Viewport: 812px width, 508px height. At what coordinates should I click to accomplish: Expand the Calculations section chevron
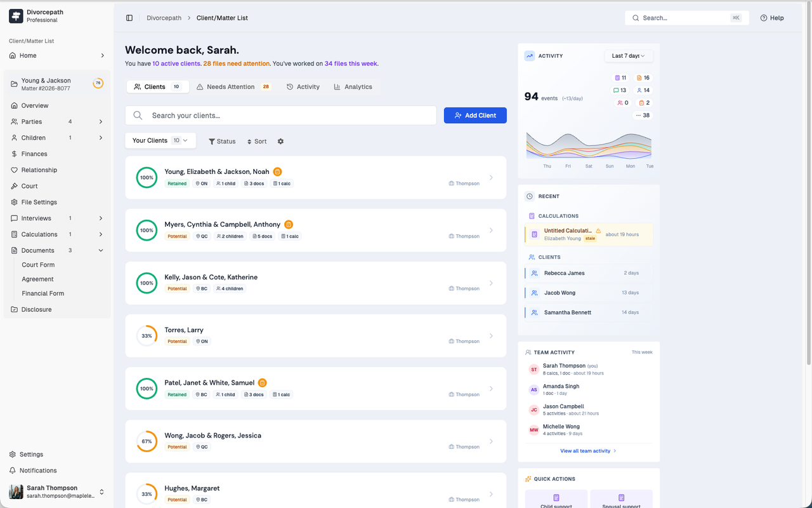(x=101, y=234)
